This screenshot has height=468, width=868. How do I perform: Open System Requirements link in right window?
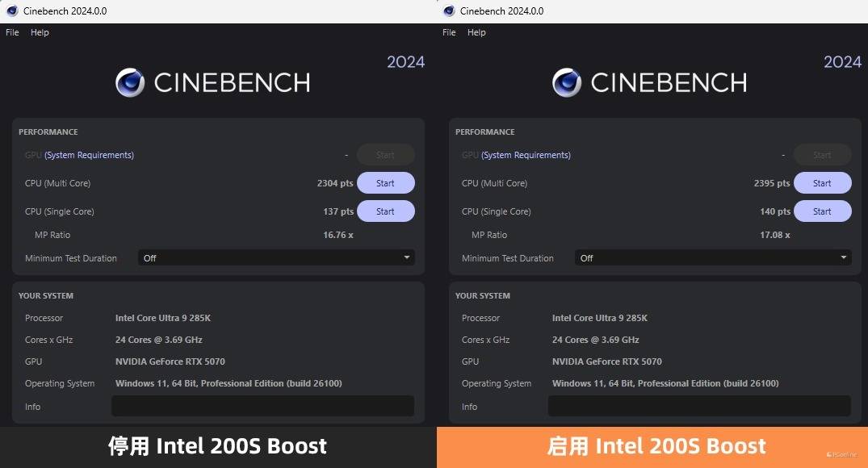coord(526,155)
